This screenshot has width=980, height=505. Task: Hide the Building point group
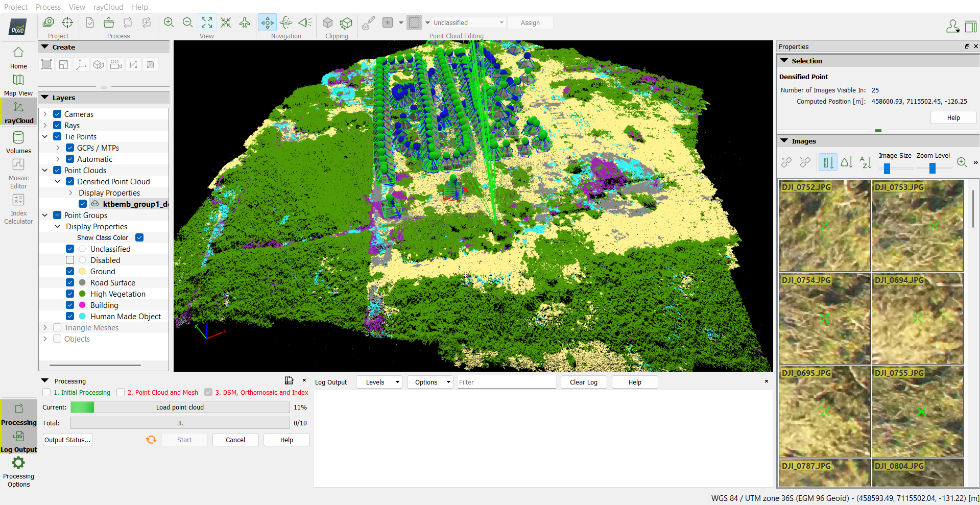pos(70,305)
